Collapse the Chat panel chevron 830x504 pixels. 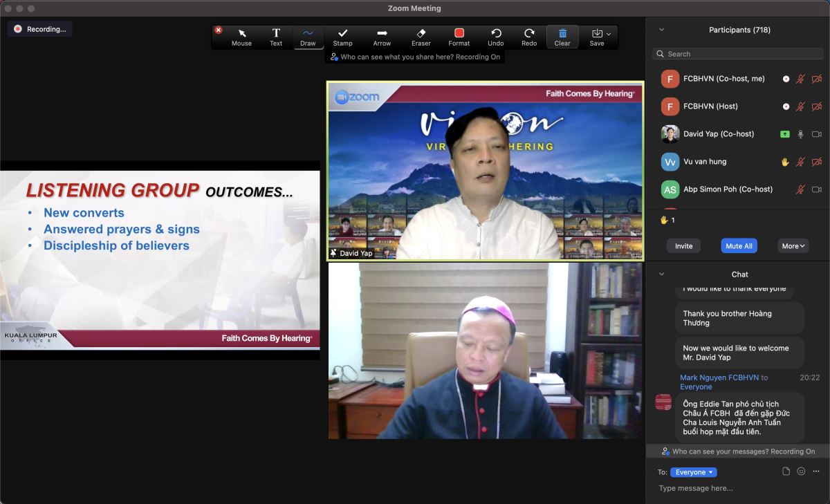661,274
